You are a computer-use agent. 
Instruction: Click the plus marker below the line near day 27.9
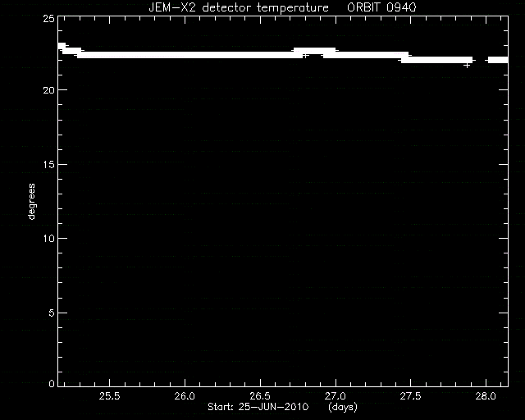[467, 66]
